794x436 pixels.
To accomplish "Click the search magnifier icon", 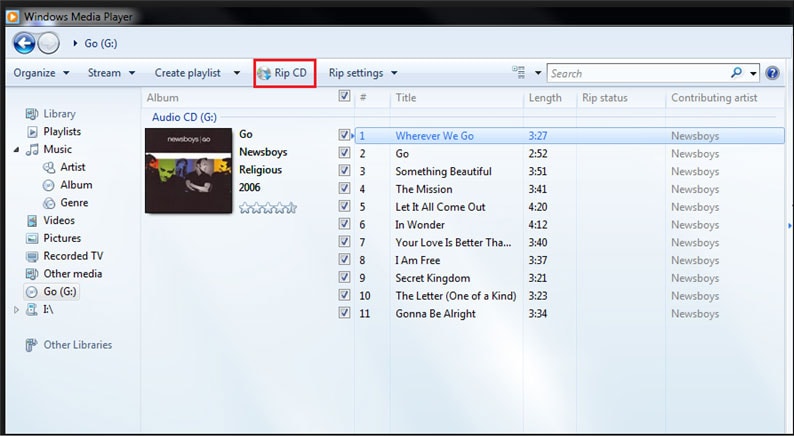I will point(737,73).
